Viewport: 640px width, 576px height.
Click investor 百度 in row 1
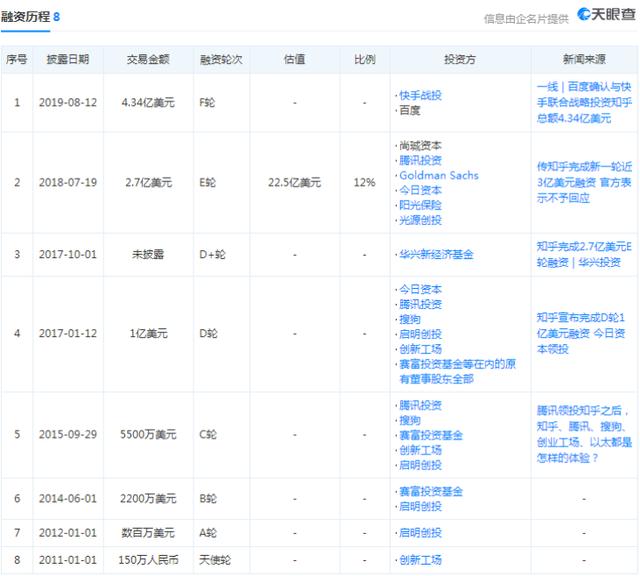click(409, 110)
